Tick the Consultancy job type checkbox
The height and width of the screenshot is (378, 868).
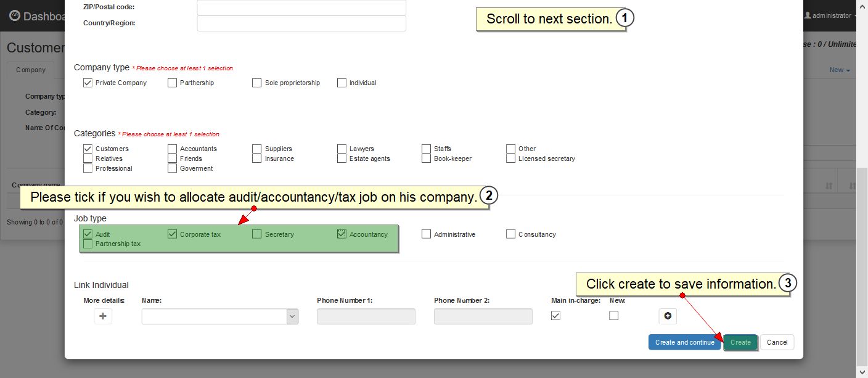(x=510, y=234)
